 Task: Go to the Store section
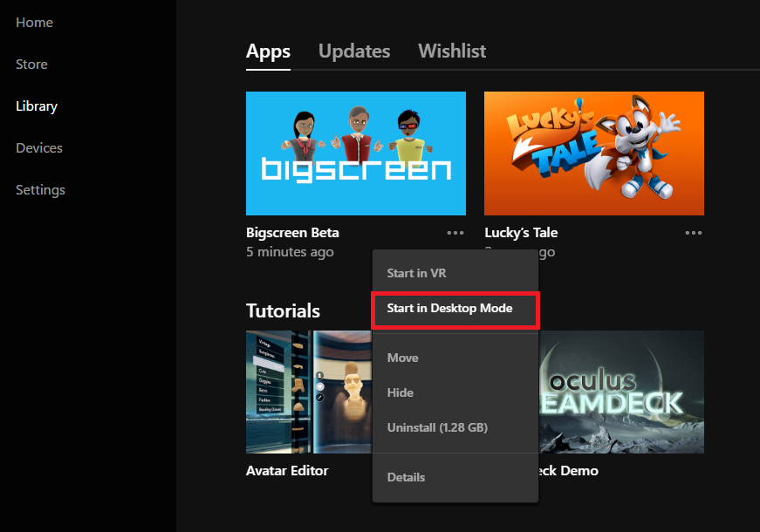tap(31, 64)
